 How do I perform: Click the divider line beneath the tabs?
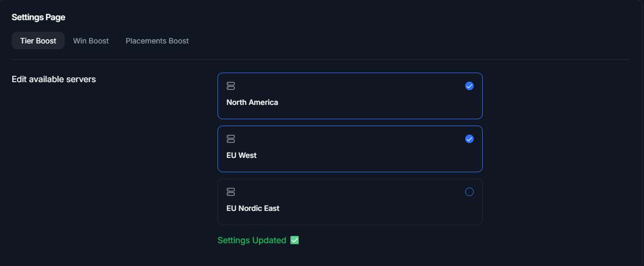click(x=320, y=59)
